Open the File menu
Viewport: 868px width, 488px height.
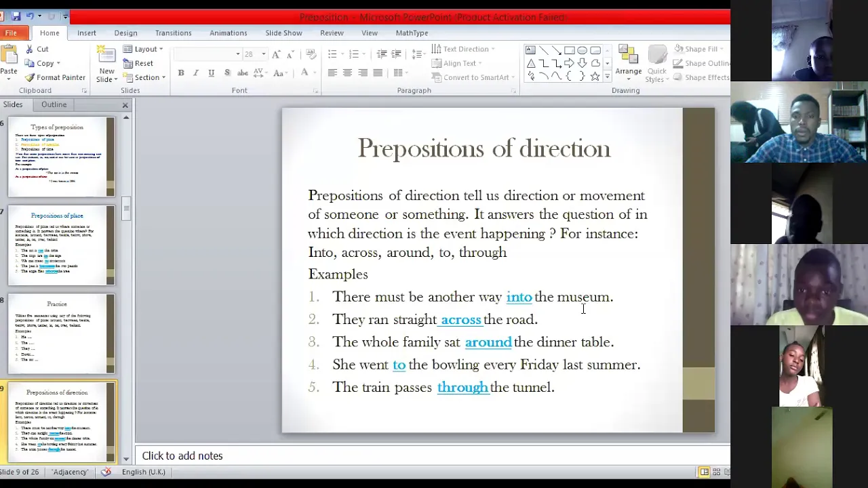tap(12, 33)
